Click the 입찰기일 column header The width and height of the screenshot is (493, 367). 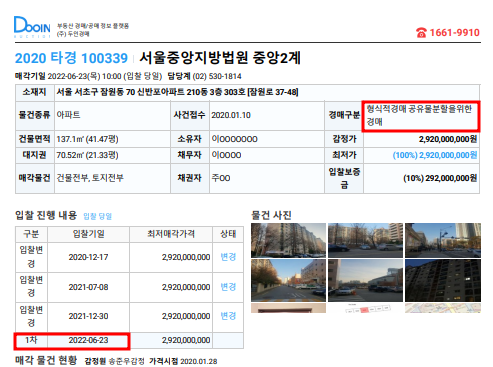[x=88, y=234]
